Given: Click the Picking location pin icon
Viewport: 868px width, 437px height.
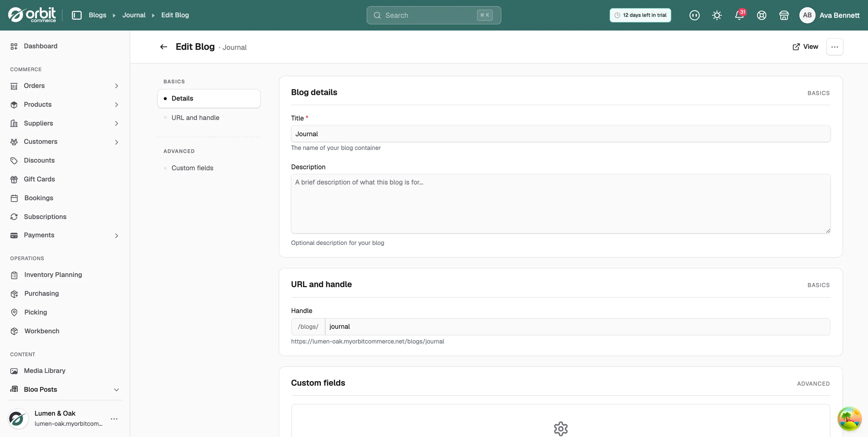Looking at the screenshot, I should [14, 312].
